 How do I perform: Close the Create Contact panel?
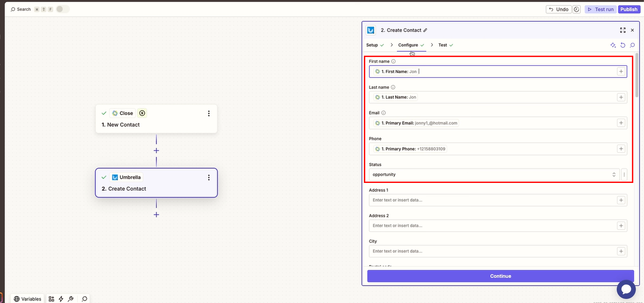633,30
